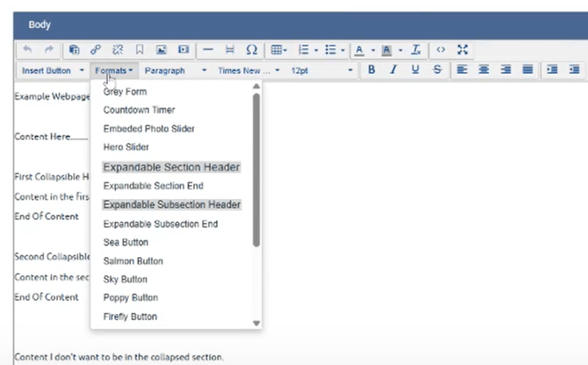Viewport: 588px width, 365px height.
Task: Open the Paragraph block format dropdown
Action: 176,70
